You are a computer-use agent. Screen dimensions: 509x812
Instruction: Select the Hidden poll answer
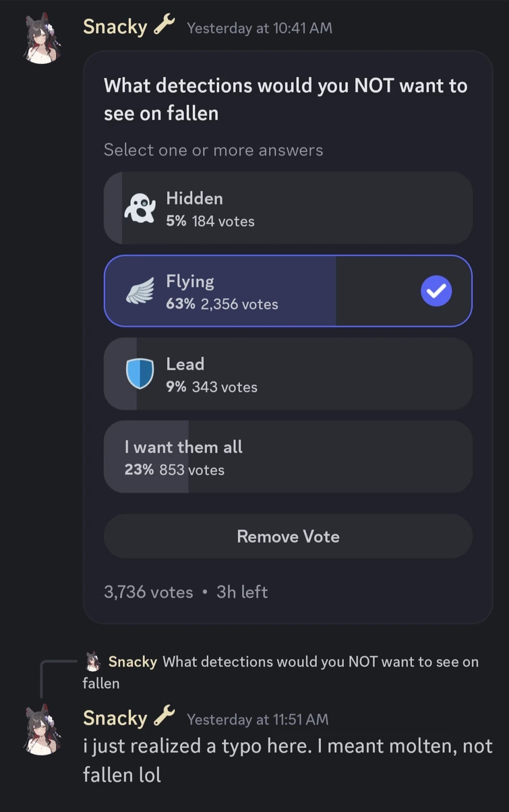coord(288,208)
